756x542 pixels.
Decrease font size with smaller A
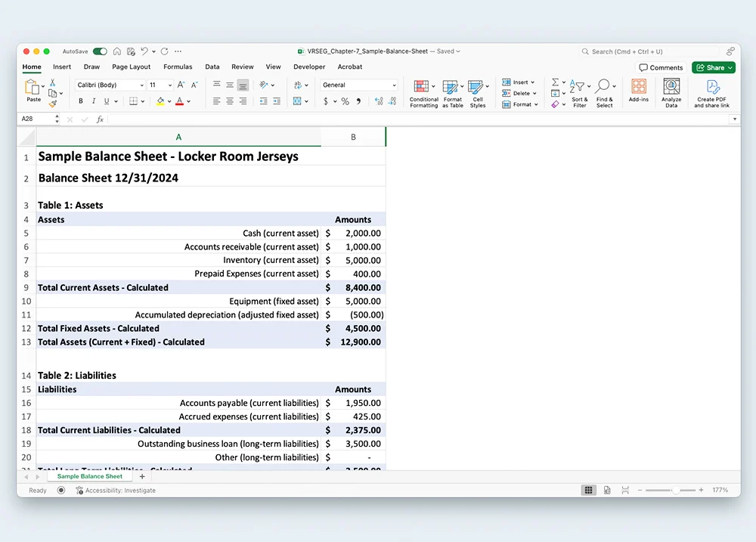194,85
